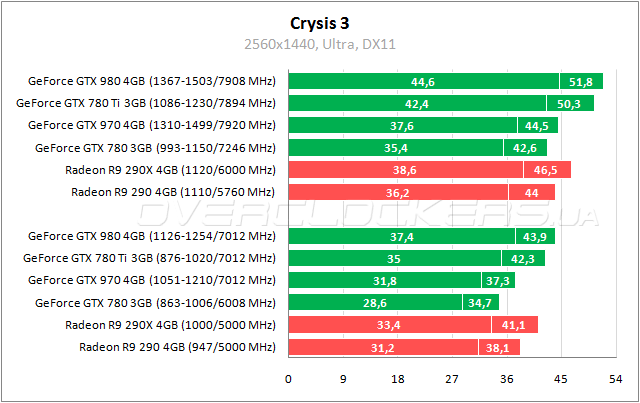Select the GTX 780 Ti 3GB (1086-1230/7894 MHz) label

coord(151,103)
